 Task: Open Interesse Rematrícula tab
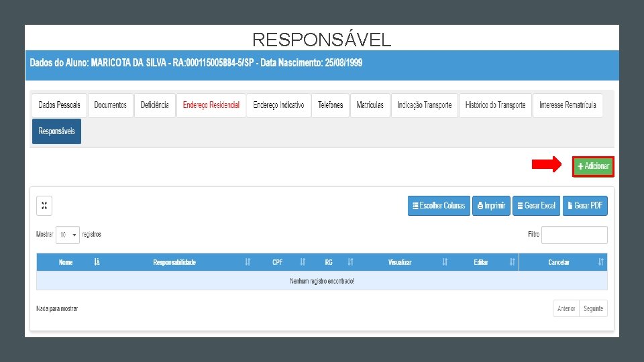tap(568, 105)
